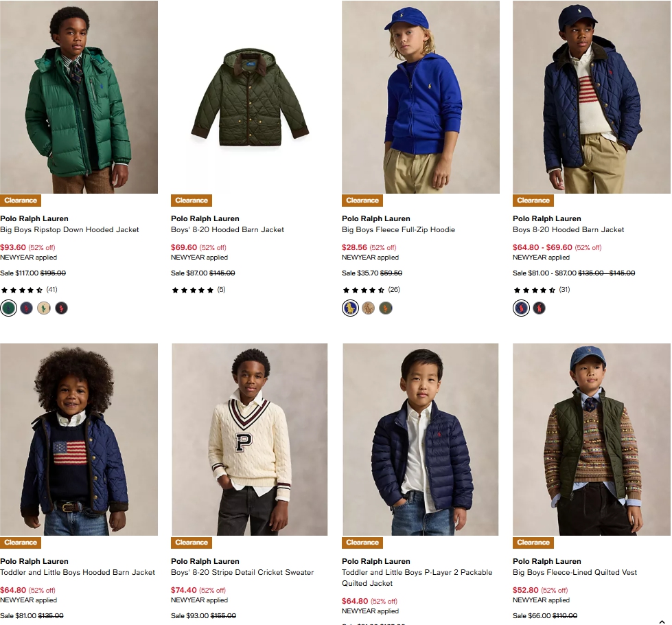Image resolution: width=672 pixels, height=625 pixels.
Task: Open Big Boys Fleece Full-Zip Hoodie product link
Action: pos(398,229)
